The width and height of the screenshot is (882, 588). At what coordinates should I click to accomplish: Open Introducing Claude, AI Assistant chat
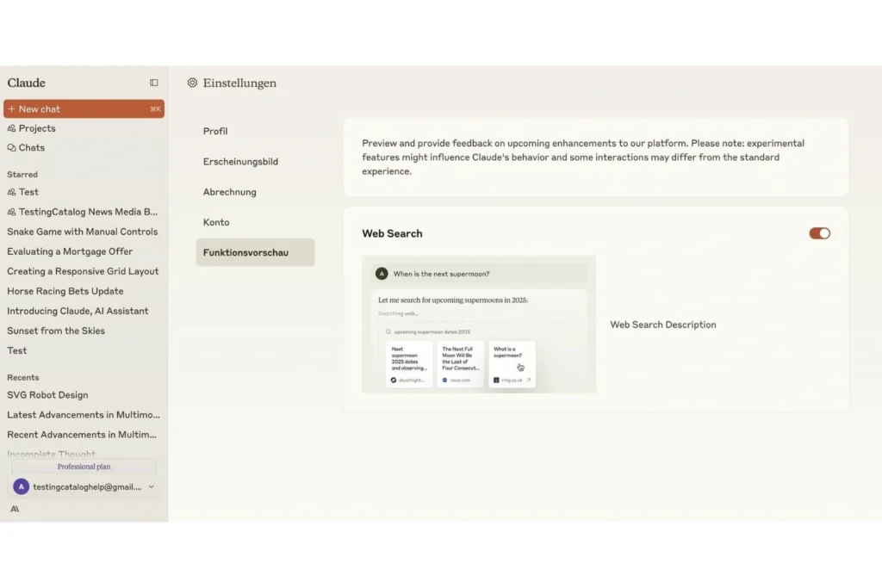coord(78,311)
